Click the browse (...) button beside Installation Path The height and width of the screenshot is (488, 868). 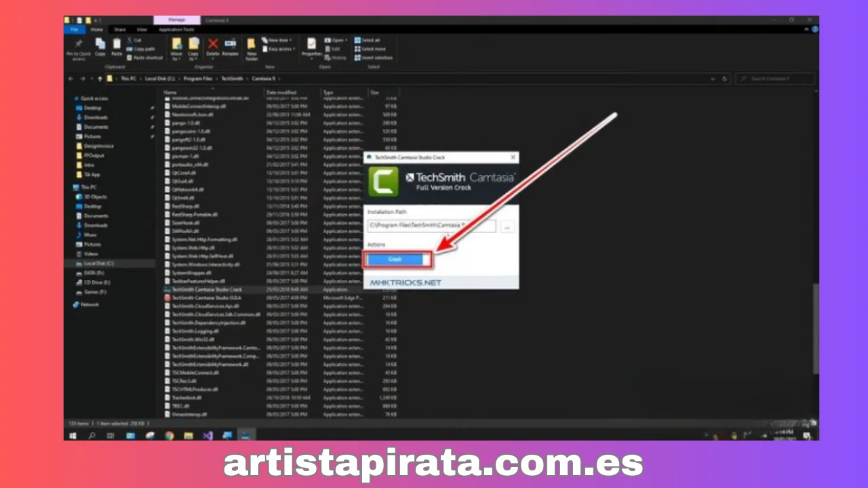(507, 227)
